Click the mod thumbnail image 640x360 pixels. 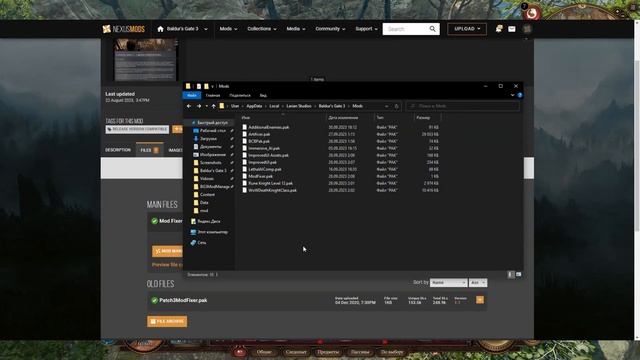pos(146,60)
